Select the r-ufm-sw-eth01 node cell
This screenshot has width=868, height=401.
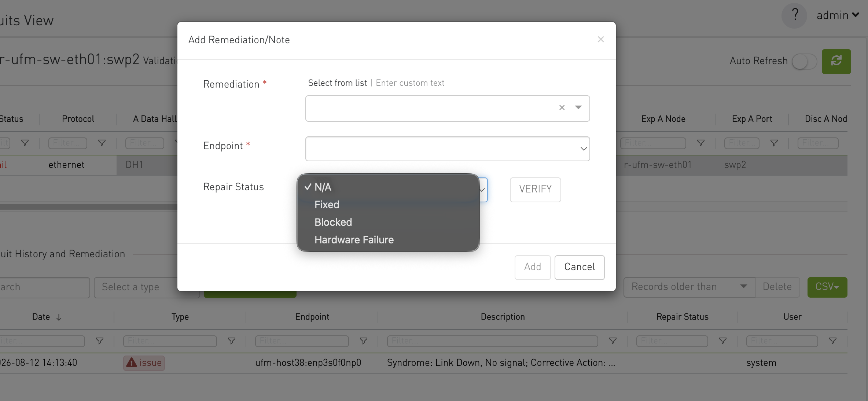click(x=658, y=165)
